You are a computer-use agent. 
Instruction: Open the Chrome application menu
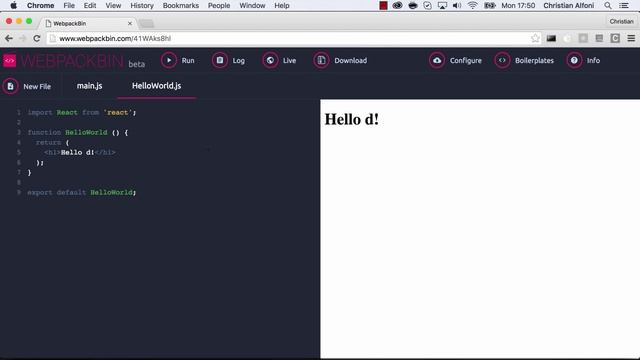[x=40, y=6]
